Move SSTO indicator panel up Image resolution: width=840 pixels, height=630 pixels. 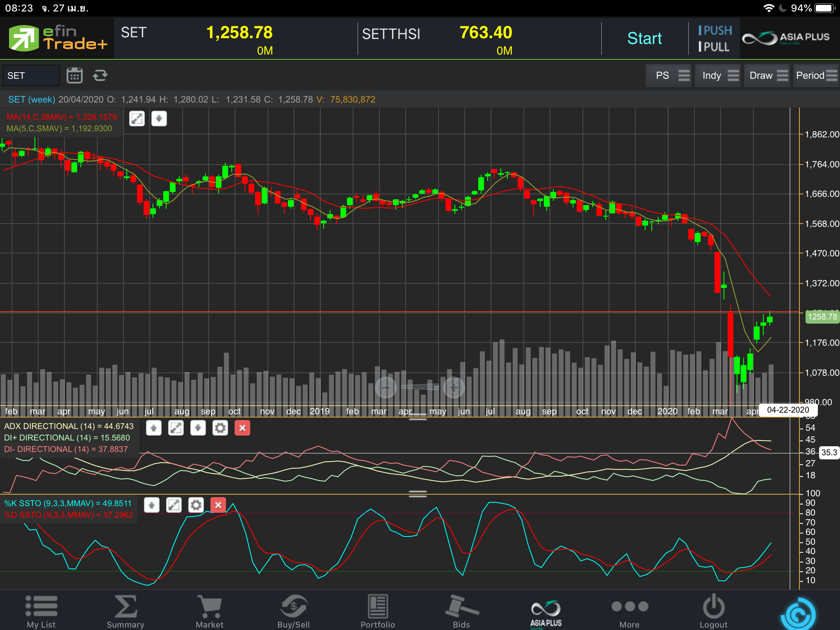152,505
